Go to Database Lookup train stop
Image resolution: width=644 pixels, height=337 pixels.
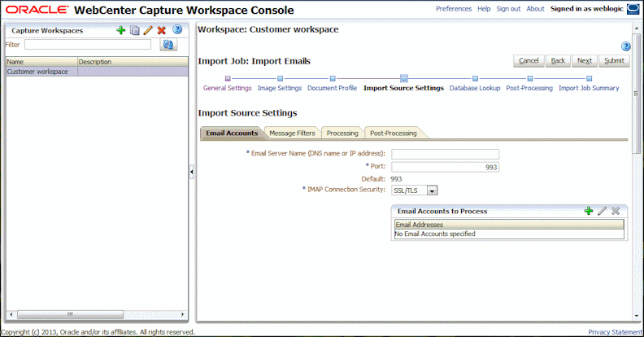[475, 78]
